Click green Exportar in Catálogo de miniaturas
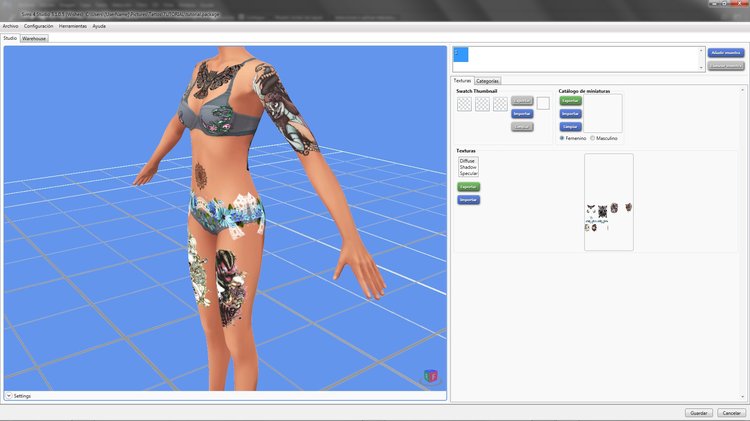This screenshot has width=750, height=421. (x=570, y=100)
